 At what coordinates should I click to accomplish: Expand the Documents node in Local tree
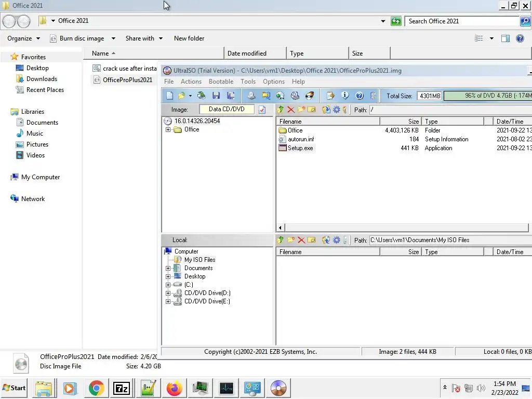pos(168,269)
